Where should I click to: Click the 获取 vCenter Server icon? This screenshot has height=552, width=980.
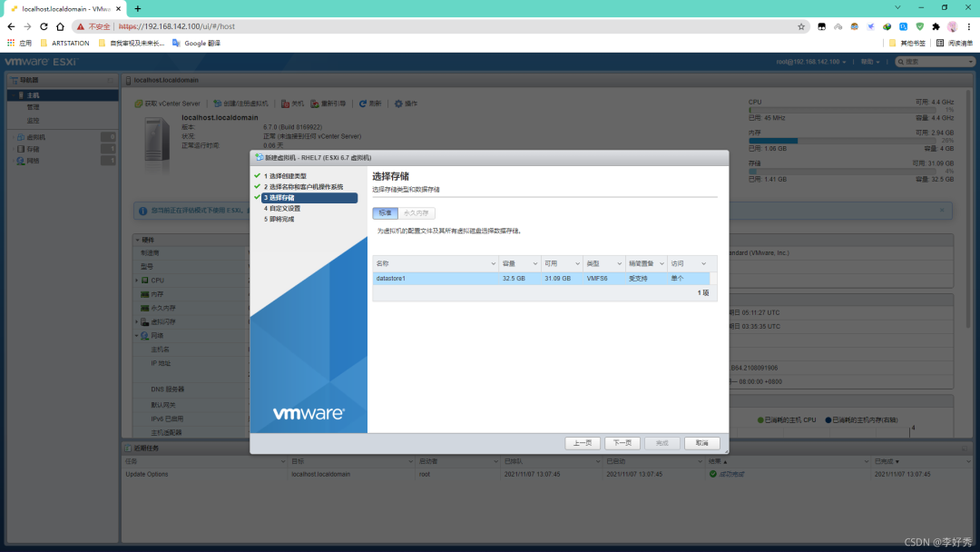click(139, 103)
